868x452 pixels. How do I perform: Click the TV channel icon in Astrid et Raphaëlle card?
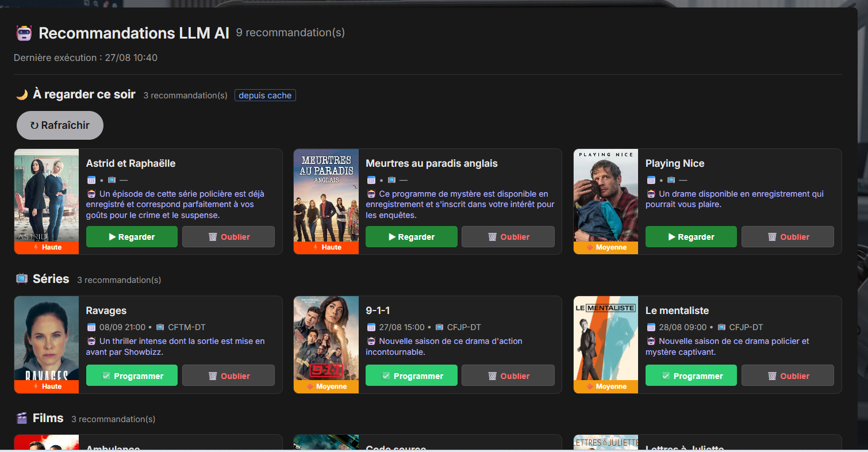112,180
